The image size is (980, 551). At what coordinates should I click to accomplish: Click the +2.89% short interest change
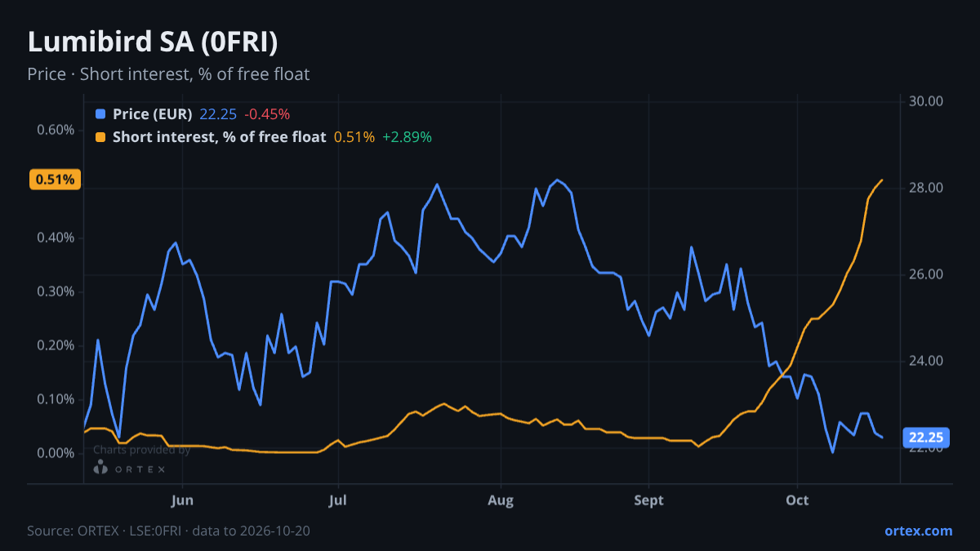click(x=407, y=137)
